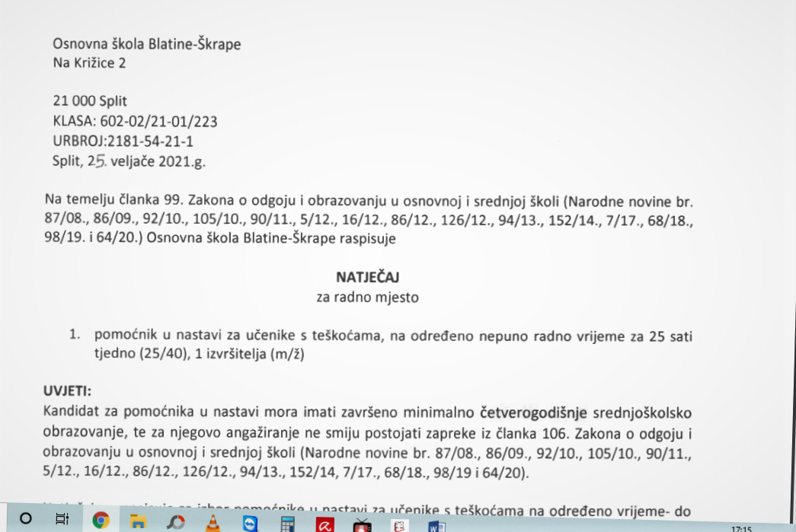This screenshot has width=796, height=532.
Task: Click the subtitle "za radno mjesto"
Action: (368, 297)
